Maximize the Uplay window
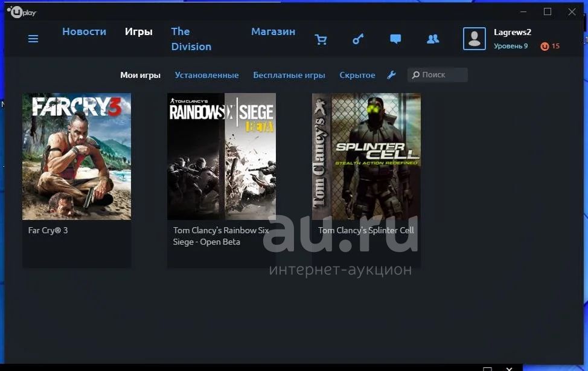The width and height of the screenshot is (588, 371). click(x=547, y=11)
